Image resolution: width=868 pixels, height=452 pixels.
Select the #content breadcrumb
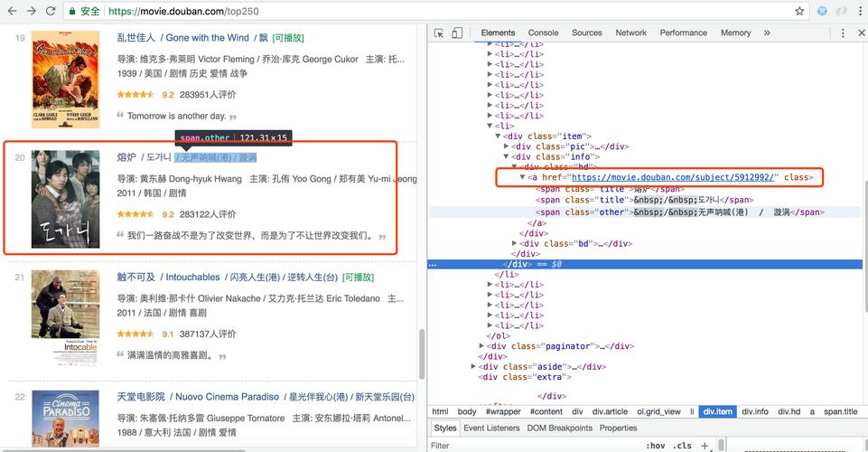[x=546, y=411]
